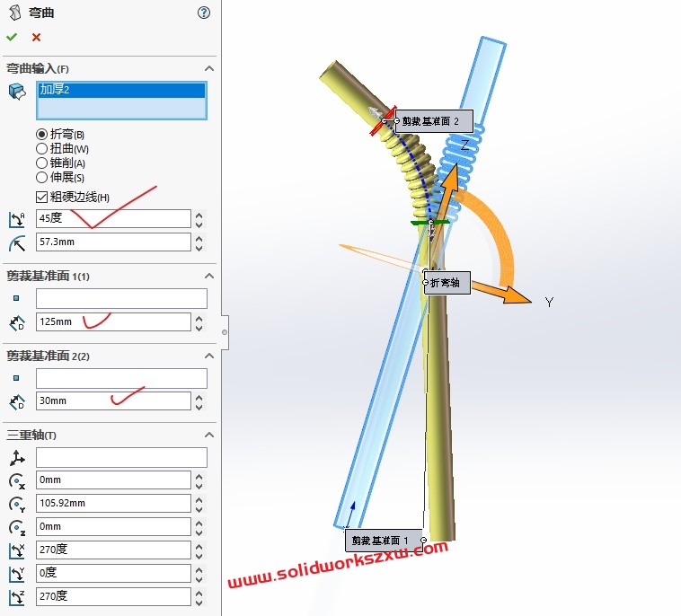681x616 pixels.
Task: Click the 弯曲 feature icon in header
Action: tap(14, 13)
